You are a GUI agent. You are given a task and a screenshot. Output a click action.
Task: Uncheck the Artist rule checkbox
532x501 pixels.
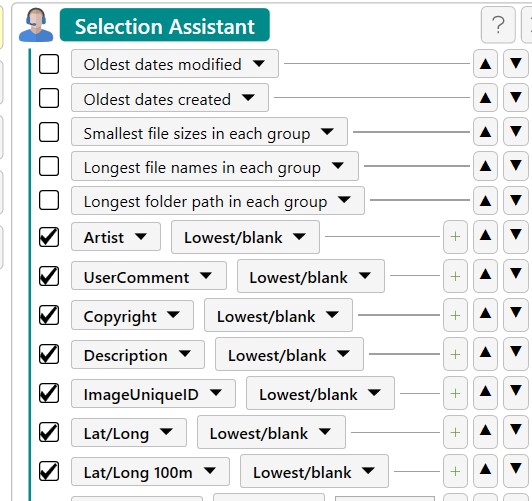click(x=49, y=237)
